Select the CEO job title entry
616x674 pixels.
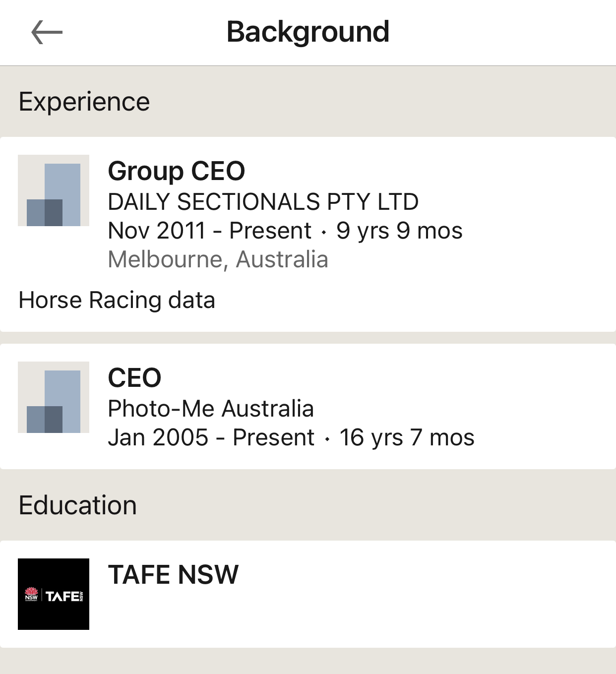click(135, 378)
